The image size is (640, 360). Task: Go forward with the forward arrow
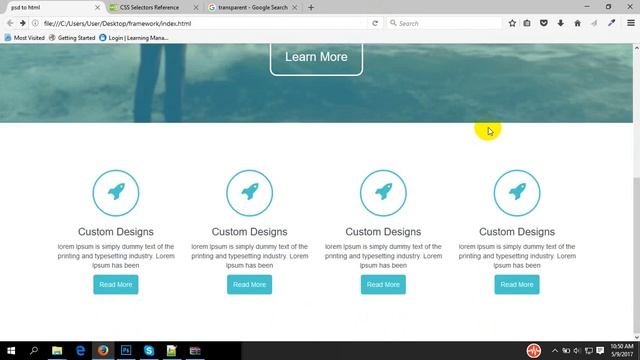point(23,23)
